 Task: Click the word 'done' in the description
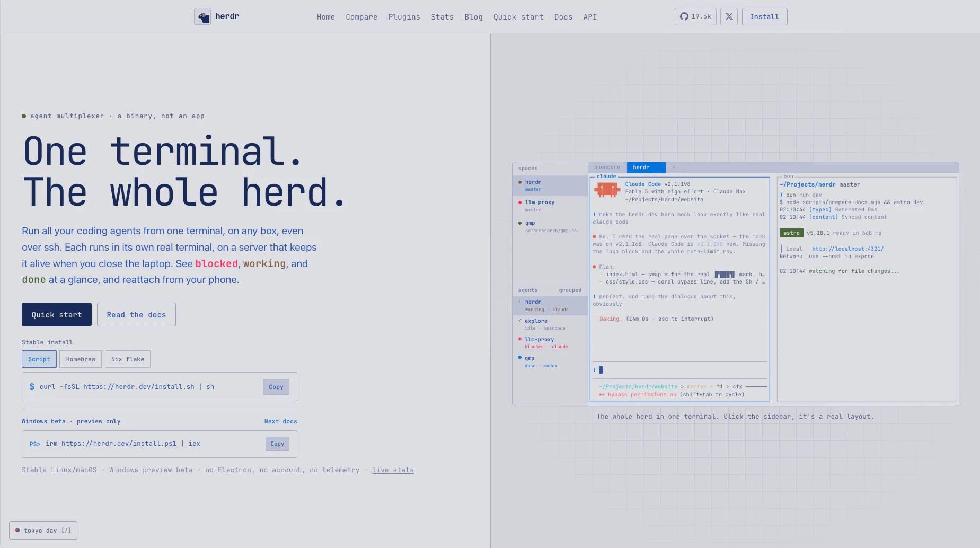pos(34,279)
